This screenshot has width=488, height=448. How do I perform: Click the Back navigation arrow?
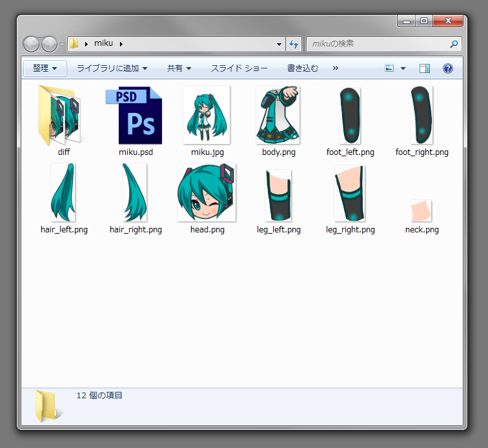coord(31,44)
